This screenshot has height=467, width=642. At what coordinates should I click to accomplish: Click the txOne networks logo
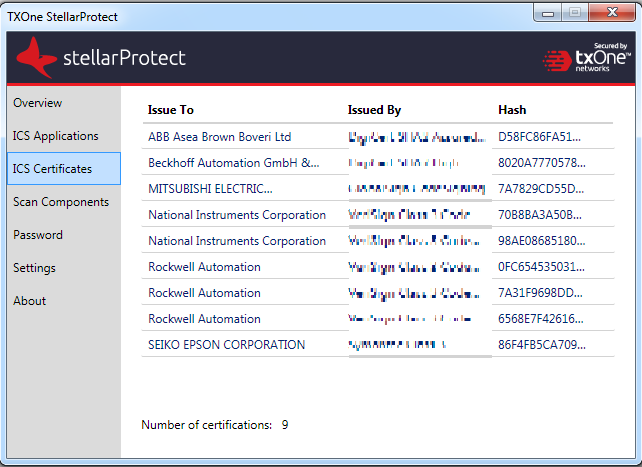point(586,58)
